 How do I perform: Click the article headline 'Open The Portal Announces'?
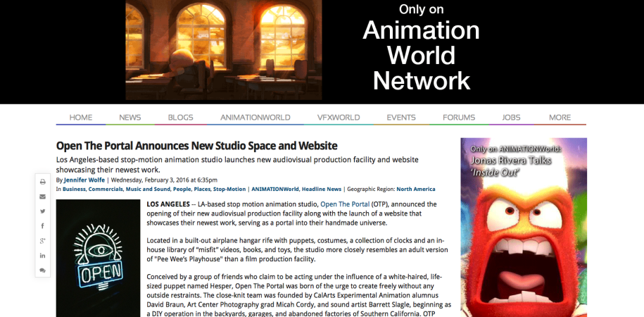click(197, 146)
